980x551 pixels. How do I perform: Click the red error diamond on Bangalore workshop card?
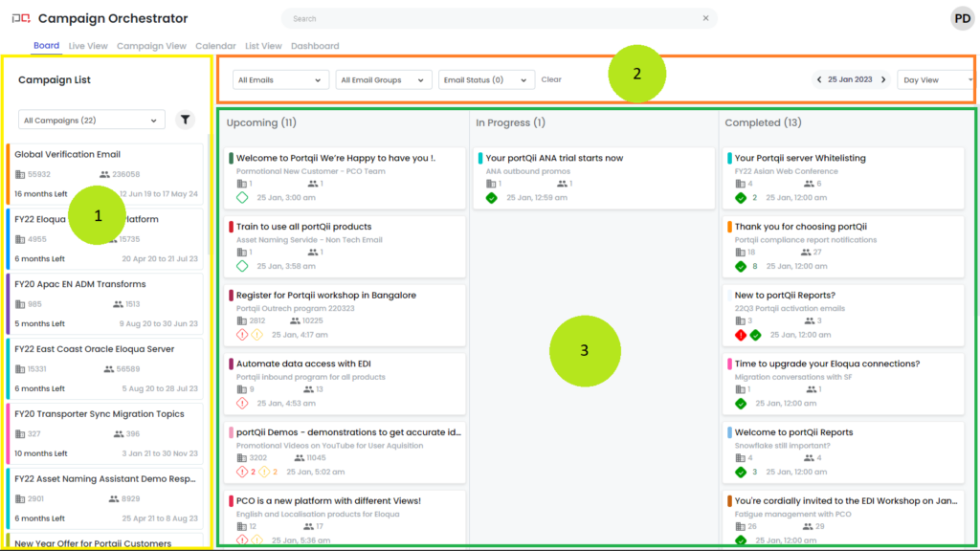click(x=242, y=335)
